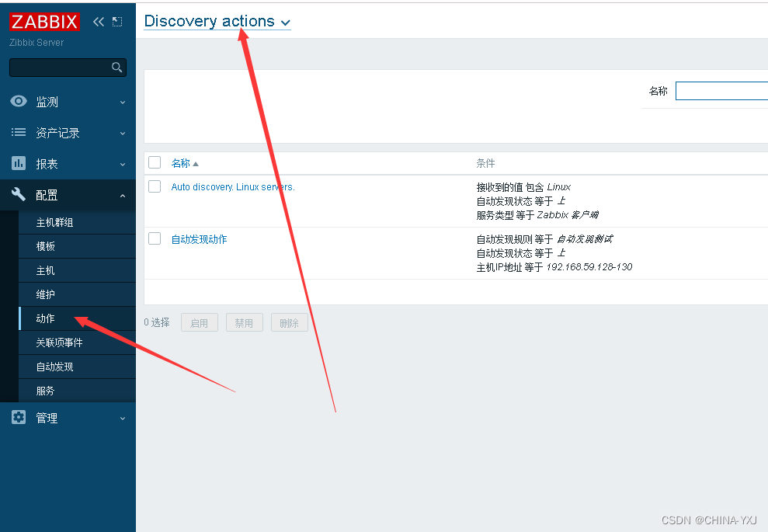This screenshot has height=532, width=768.
Task: Go to 服务 submenu item
Action: pos(77,391)
